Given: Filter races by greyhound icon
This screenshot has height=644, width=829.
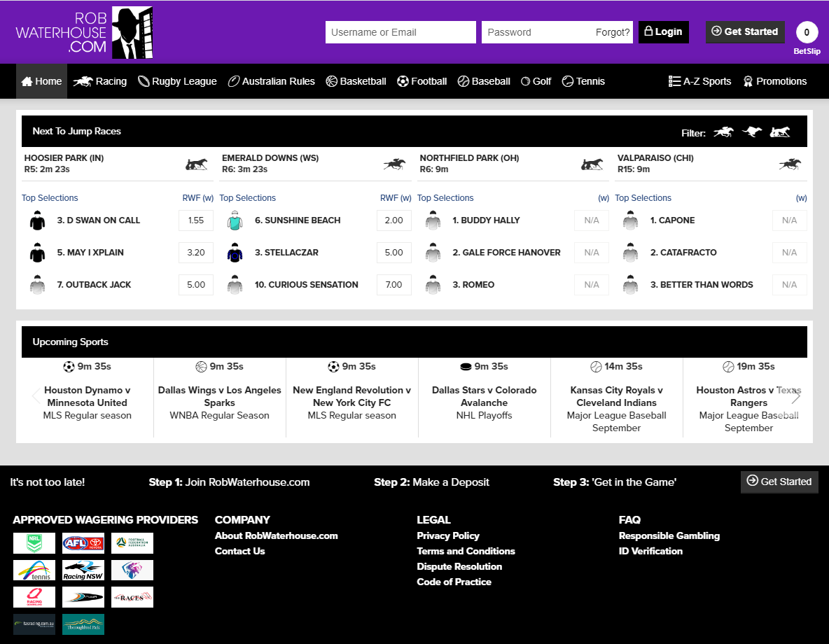Looking at the screenshot, I should pos(752,132).
